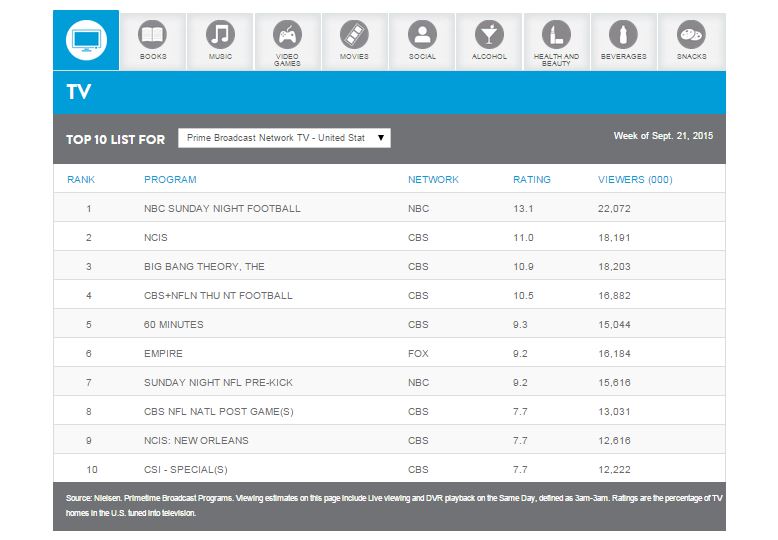Click the 22,072 viewers value
The width and height of the screenshot is (778, 540).
tap(614, 208)
